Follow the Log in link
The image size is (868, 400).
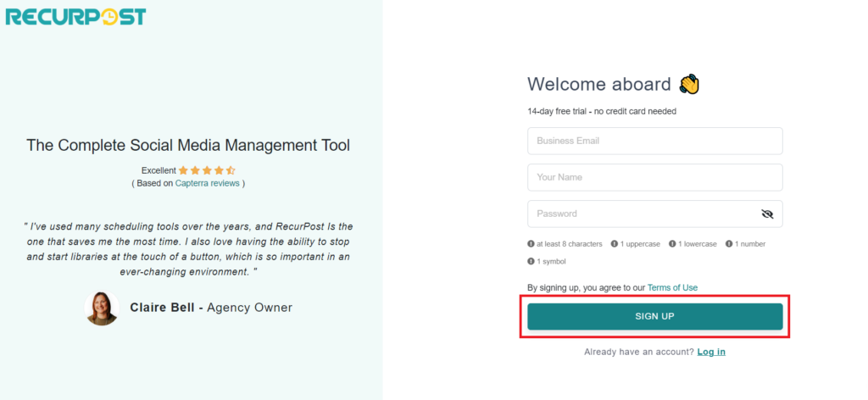(711, 352)
